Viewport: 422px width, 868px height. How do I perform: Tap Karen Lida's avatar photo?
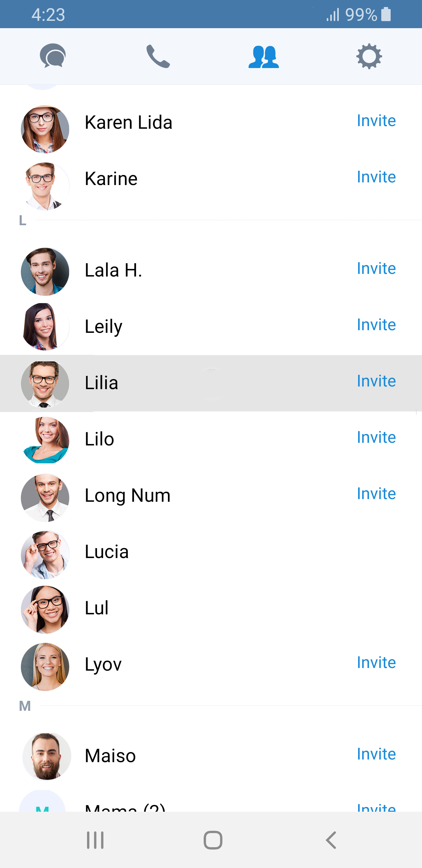(45, 129)
